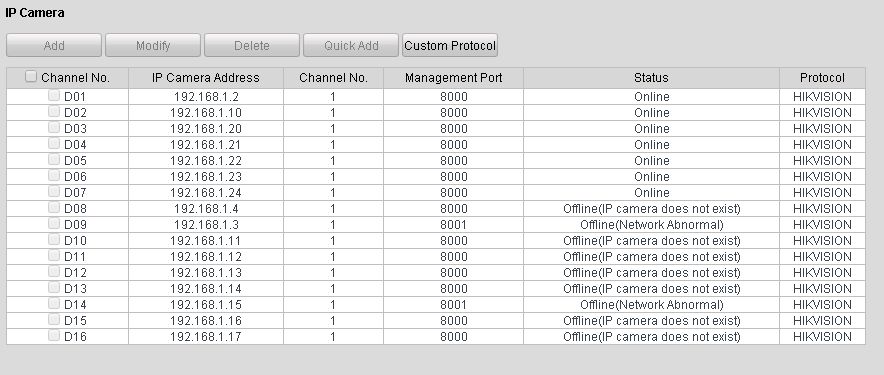Check the D06 channel checkbox
Screen dimensions: 884x375
54,176
